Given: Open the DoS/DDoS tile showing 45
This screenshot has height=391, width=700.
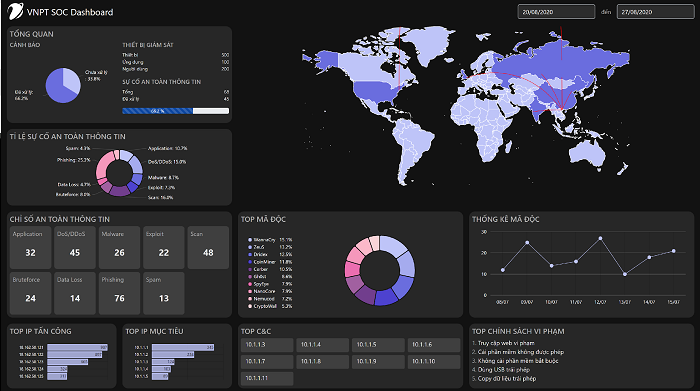Looking at the screenshot, I should point(75,247).
